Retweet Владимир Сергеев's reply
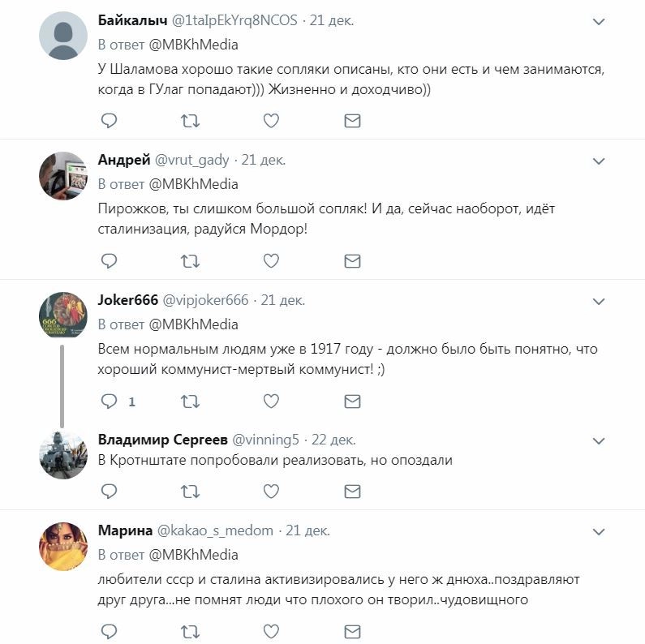The height and width of the screenshot is (644, 645). tap(189, 491)
